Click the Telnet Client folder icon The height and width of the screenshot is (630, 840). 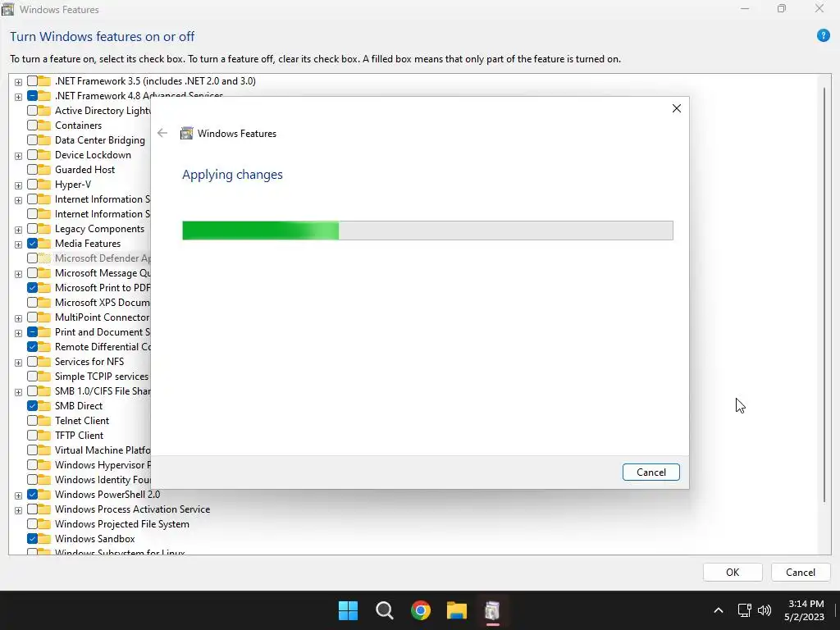(x=44, y=421)
